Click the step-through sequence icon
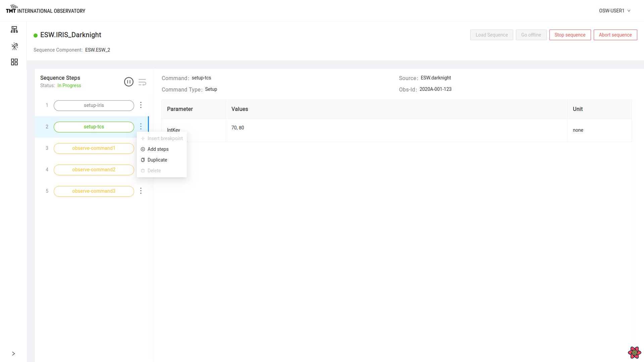Image resolution: width=644 pixels, height=362 pixels. (142, 82)
